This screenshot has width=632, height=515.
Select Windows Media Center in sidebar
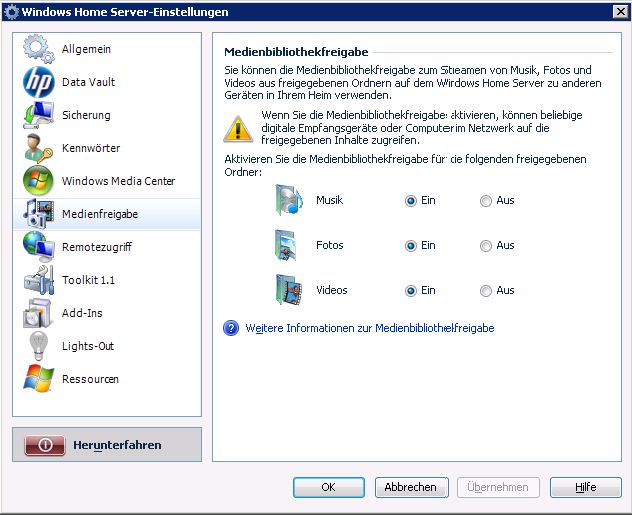pyautogui.click(x=107, y=181)
